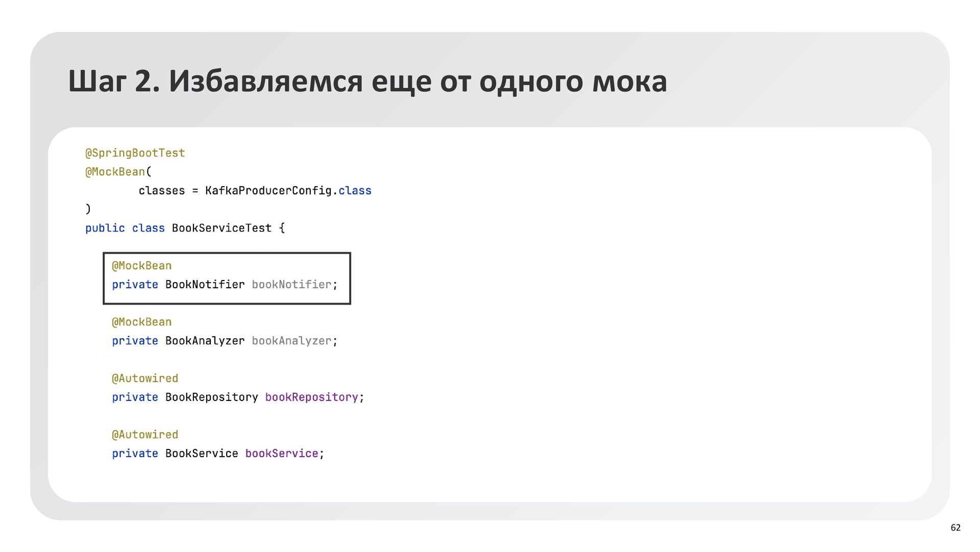This screenshot has width=980, height=552.
Task: Click the BookNotifier type name
Action: click(205, 285)
